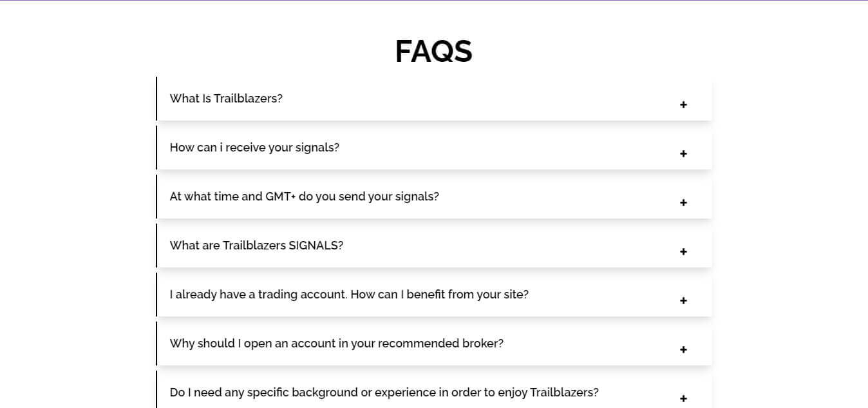Open plus icon for background or experience question
The image size is (868, 408).
683,398
